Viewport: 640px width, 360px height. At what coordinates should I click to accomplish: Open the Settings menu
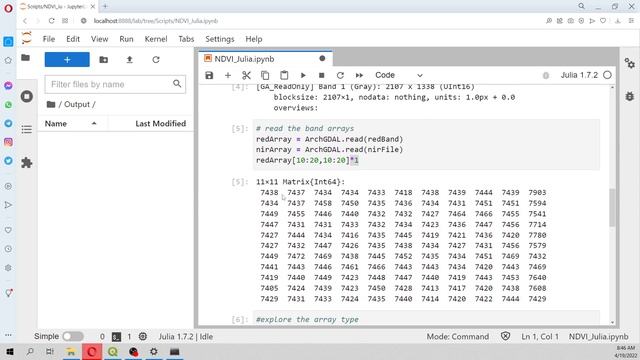pos(220,39)
